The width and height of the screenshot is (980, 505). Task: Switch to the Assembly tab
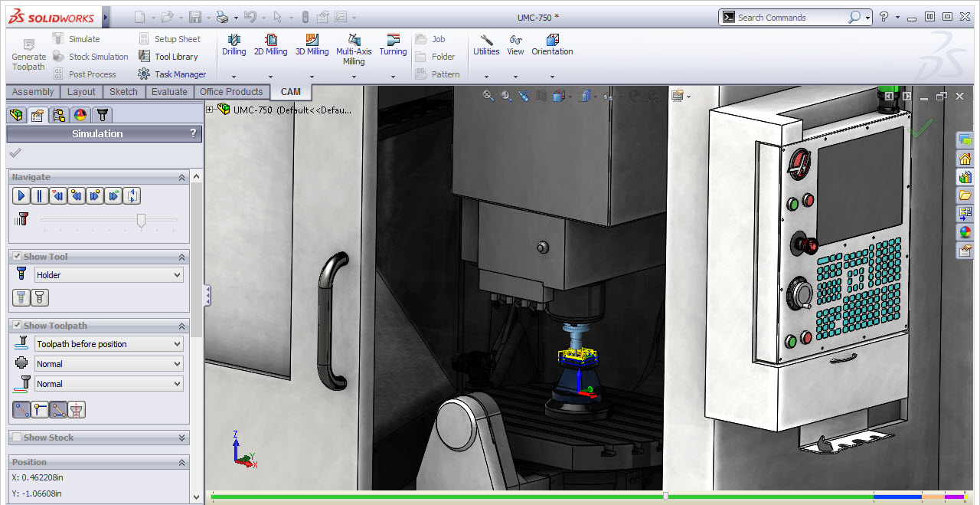[33, 92]
